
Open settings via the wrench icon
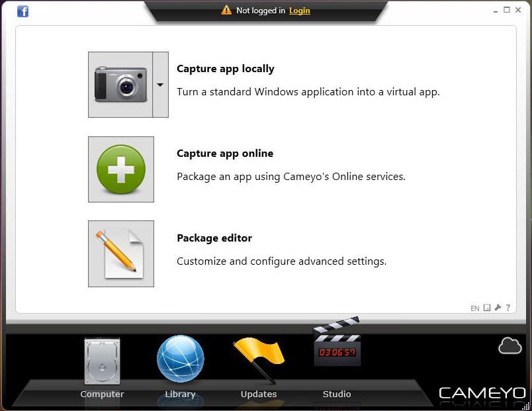click(498, 308)
